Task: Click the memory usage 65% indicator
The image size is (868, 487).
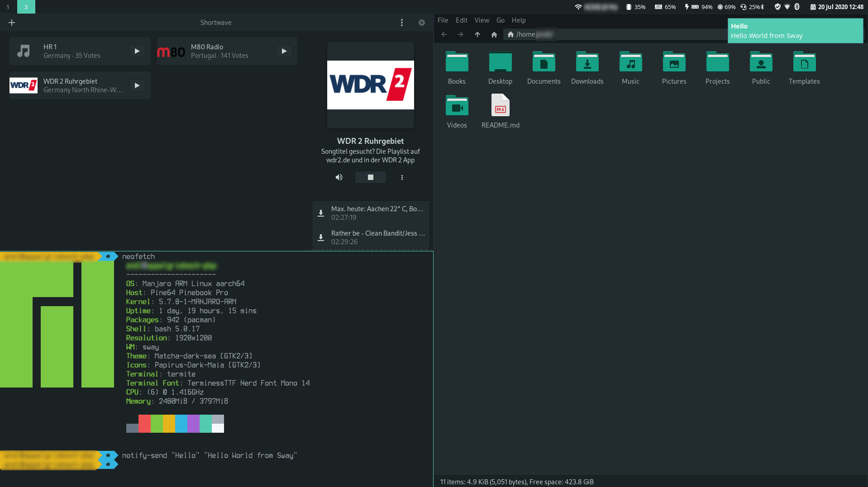Action: [x=665, y=7]
